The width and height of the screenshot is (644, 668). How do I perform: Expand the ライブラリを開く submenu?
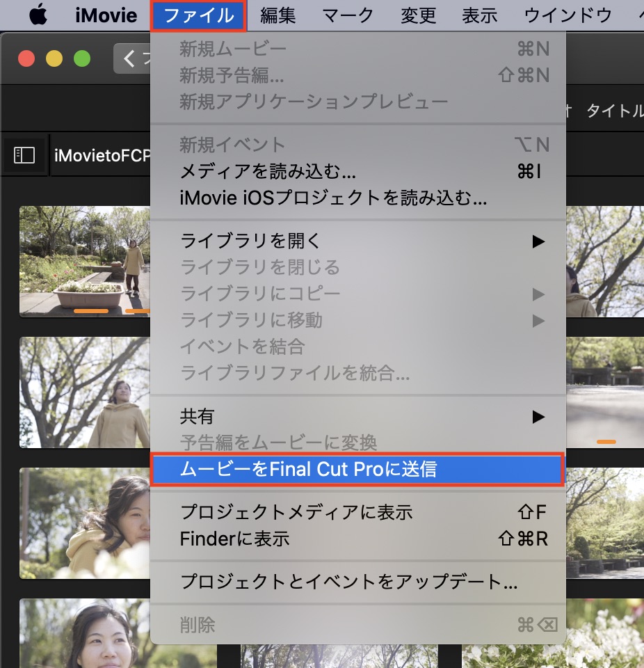point(357,241)
